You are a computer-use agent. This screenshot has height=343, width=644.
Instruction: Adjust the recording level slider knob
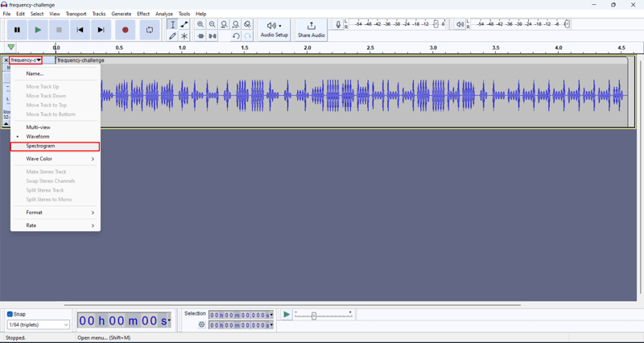(436, 24)
